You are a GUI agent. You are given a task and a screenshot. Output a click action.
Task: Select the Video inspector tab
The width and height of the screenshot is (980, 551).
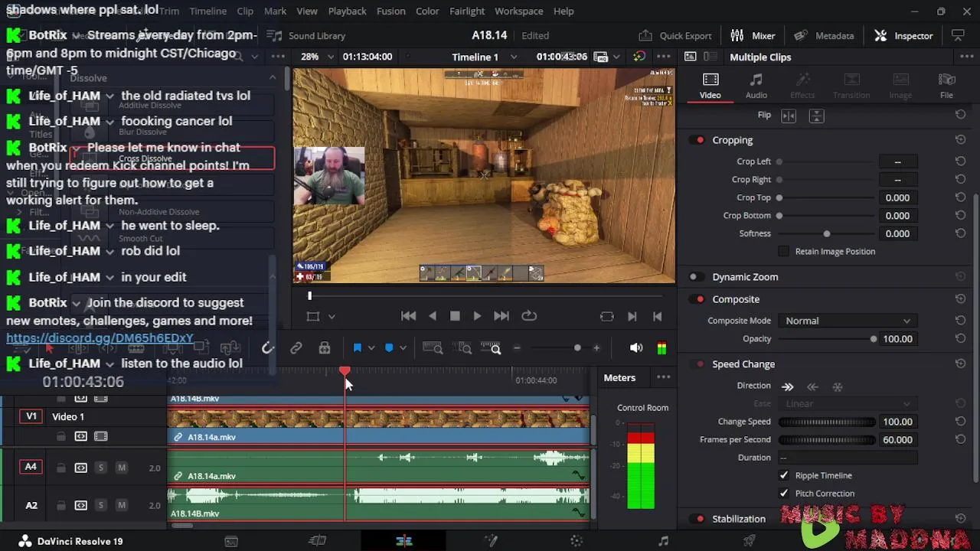(x=710, y=86)
